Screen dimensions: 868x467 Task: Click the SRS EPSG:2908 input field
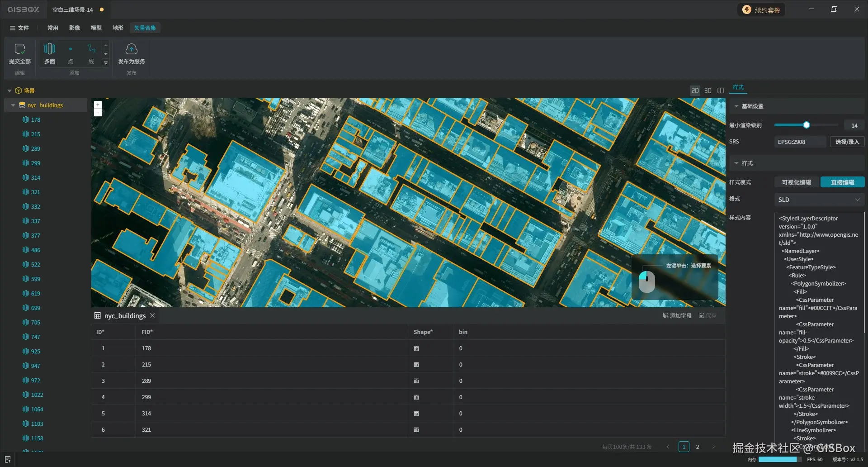pos(800,142)
